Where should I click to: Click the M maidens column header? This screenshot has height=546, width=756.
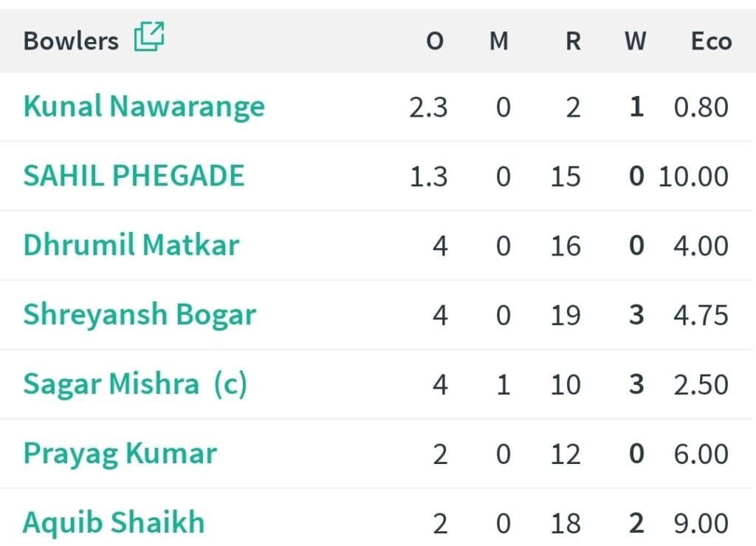499,41
